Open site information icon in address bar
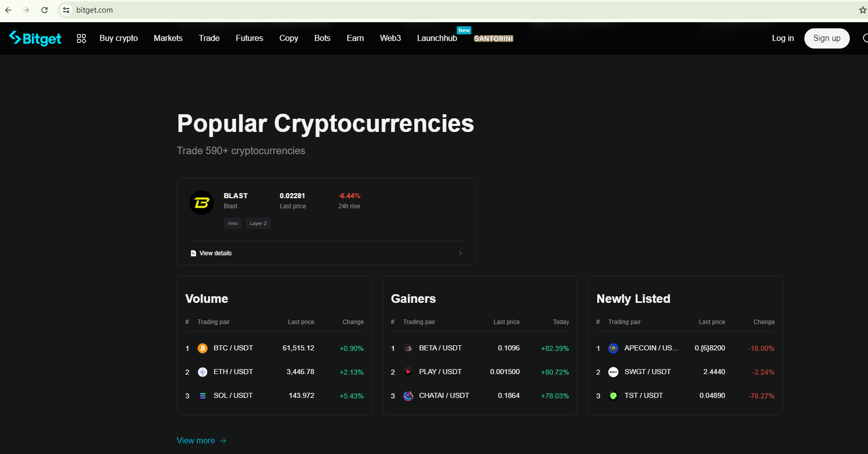Screen dimensions: 868x454 point(66,10)
